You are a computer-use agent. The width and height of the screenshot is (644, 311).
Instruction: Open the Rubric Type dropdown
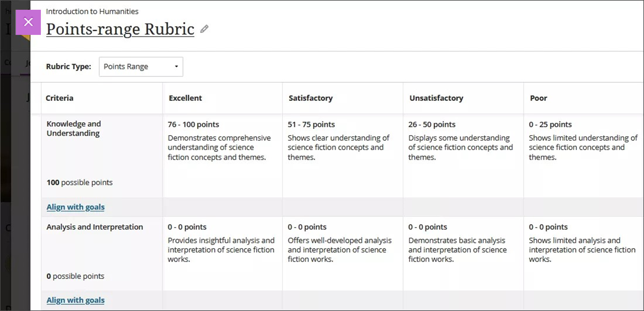[141, 66]
